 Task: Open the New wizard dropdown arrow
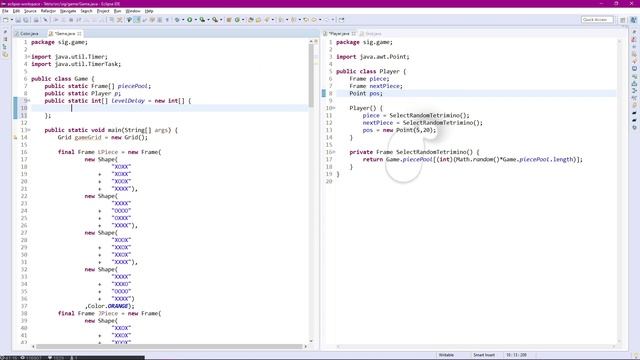click(x=11, y=20)
